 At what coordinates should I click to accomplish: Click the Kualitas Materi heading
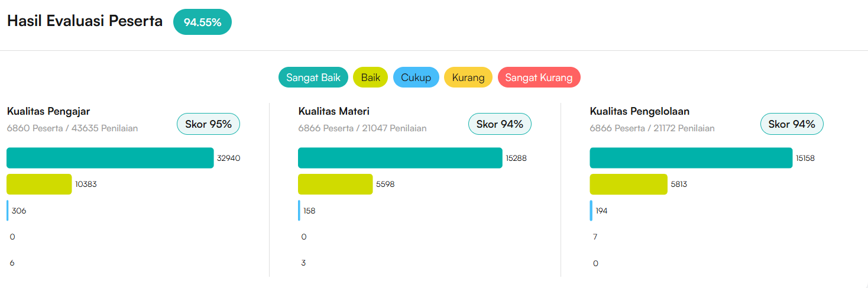coord(333,111)
